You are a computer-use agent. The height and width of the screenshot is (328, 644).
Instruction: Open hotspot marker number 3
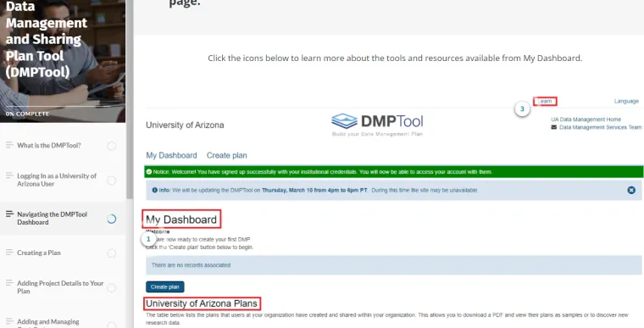pos(522,109)
